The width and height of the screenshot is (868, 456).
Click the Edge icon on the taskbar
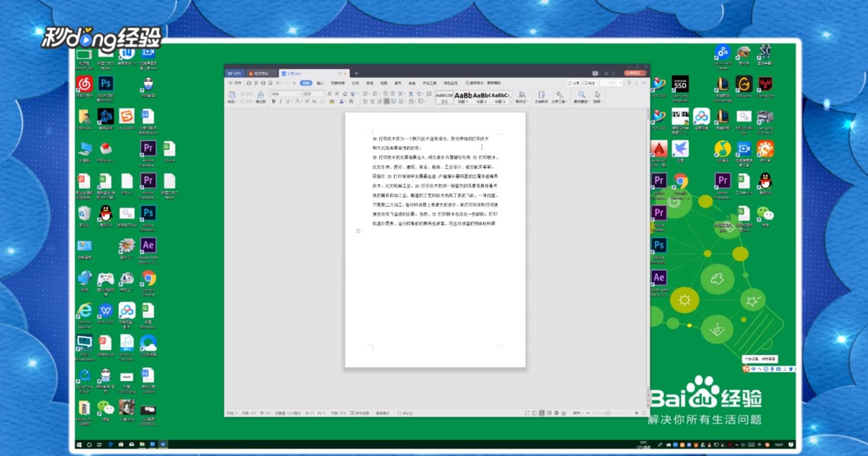[x=110, y=444]
